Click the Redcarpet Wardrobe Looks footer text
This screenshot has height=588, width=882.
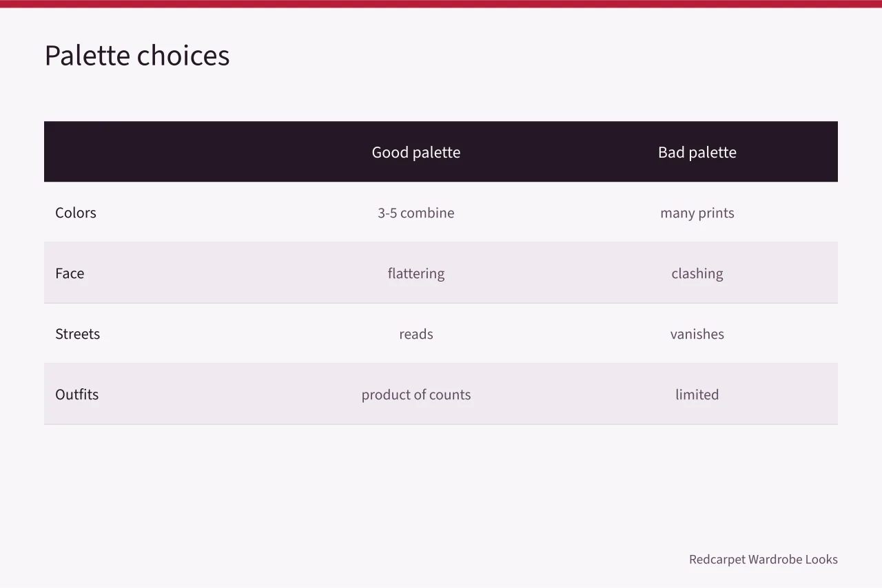763,559
